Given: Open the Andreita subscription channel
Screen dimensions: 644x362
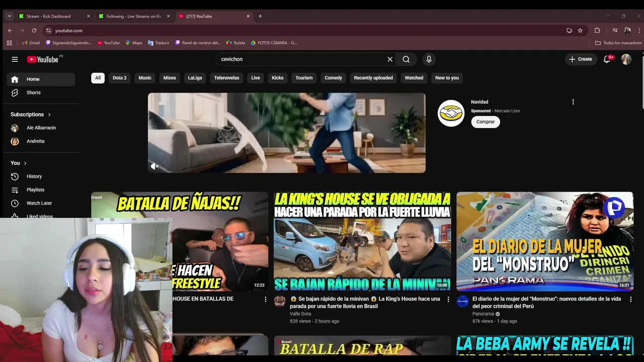Looking at the screenshot, I should click(41, 141).
